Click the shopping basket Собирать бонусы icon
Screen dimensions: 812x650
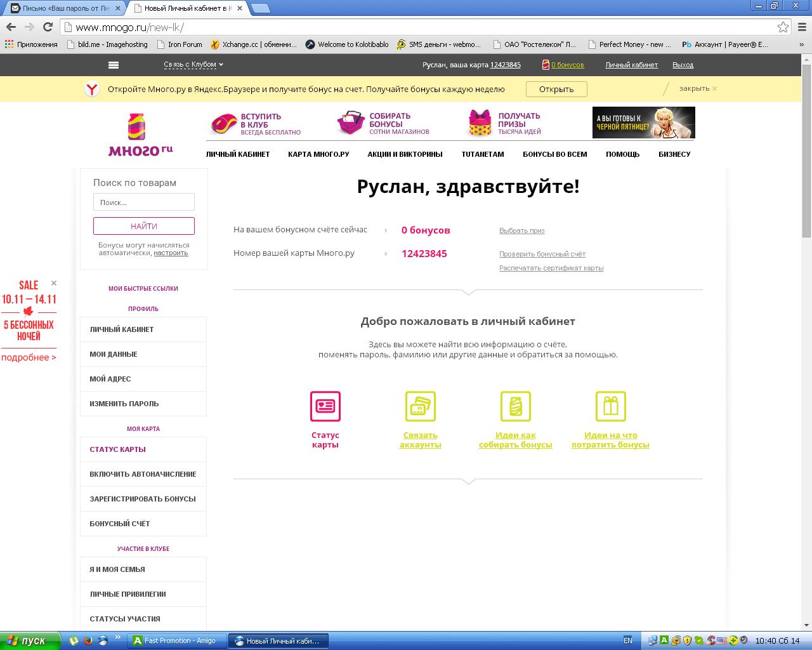pos(350,123)
